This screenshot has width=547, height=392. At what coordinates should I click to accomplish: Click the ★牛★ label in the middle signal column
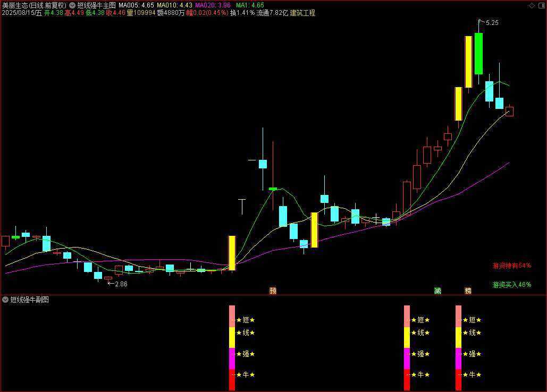420,374
